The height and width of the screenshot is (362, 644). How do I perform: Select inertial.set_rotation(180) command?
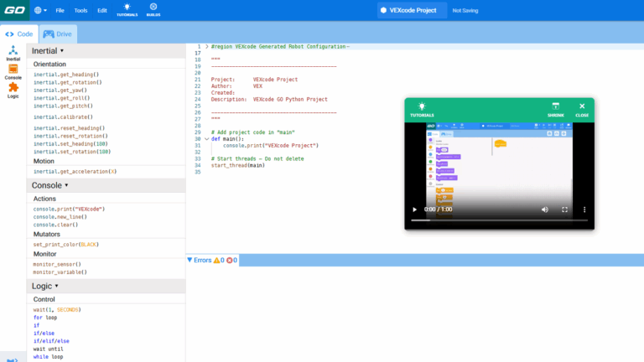[72, 152]
